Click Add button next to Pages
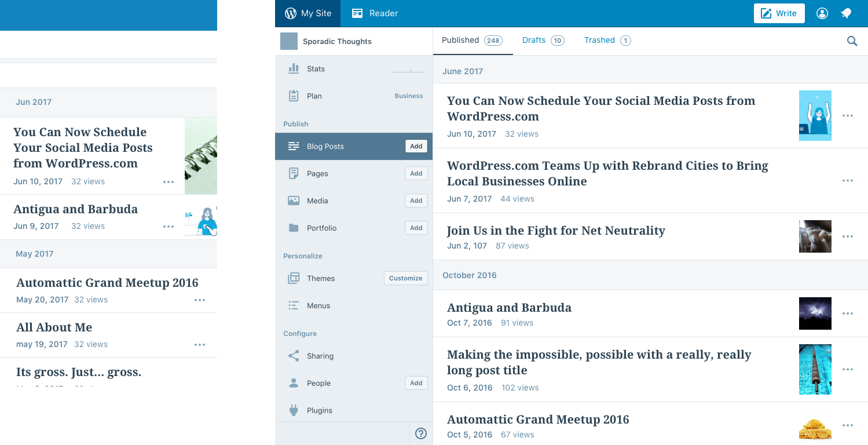Viewport: 868px width, 445px height. tap(416, 173)
